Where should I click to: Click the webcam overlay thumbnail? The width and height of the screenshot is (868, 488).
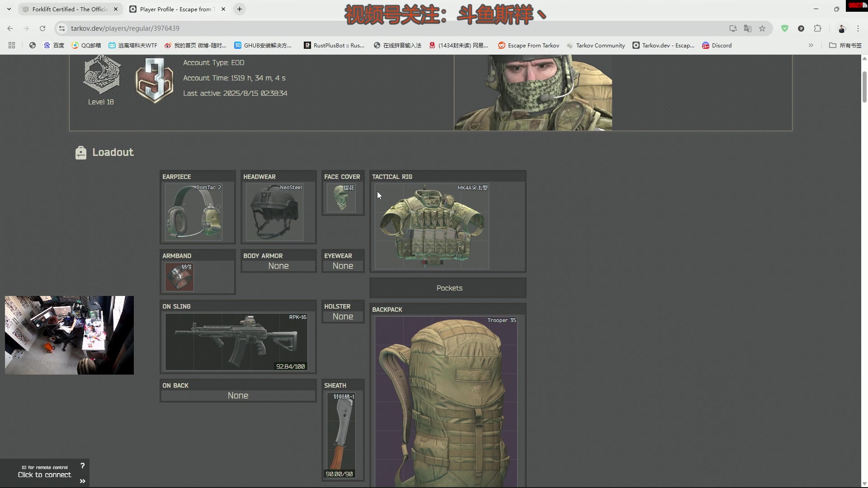click(x=69, y=335)
